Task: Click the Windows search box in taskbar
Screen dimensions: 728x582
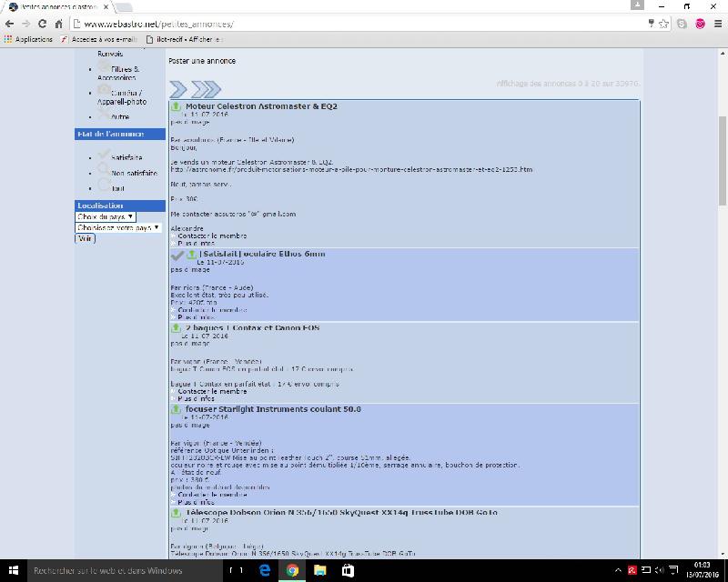Action: pos(126,570)
